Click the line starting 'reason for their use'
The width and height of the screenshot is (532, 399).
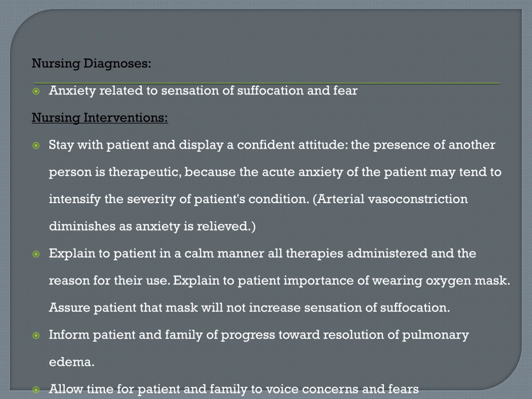(x=280, y=281)
